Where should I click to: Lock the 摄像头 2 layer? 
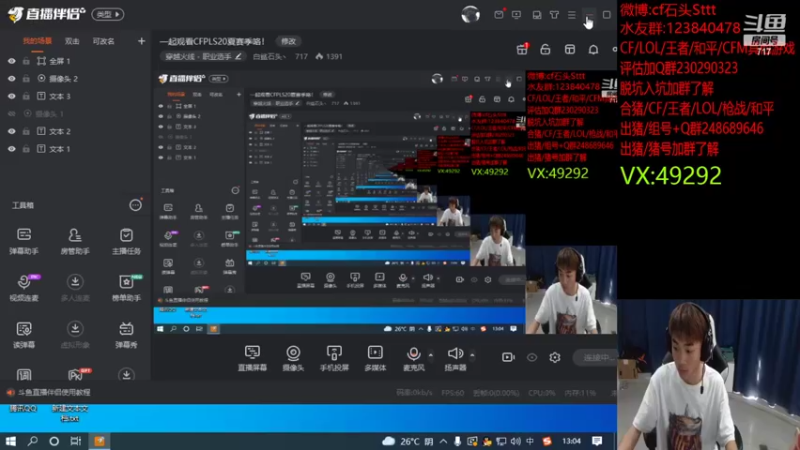pyautogui.click(x=26, y=79)
